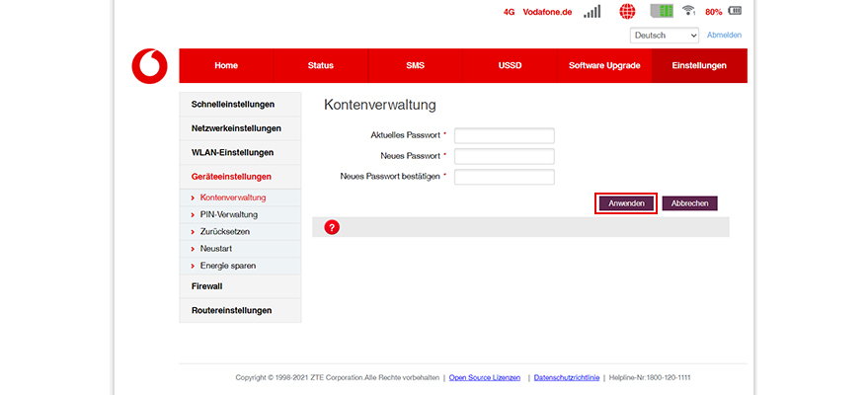
Task: Open the Open Source Lizenzen link
Action: (x=485, y=377)
